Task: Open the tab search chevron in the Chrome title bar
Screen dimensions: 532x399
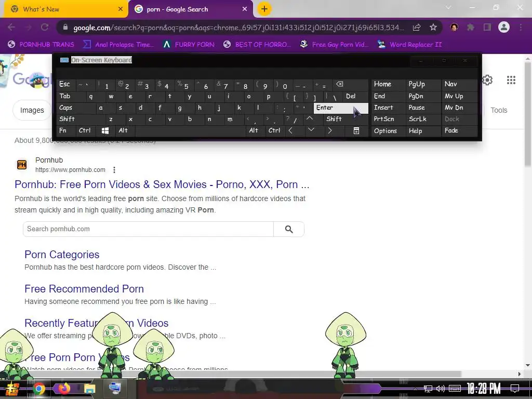Action: tap(448, 7)
